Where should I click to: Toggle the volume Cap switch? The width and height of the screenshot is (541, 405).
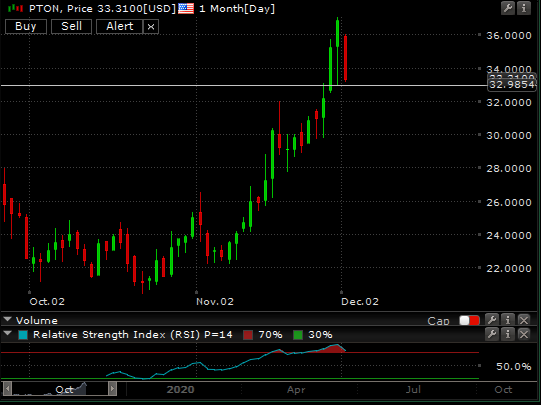point(470,320)
